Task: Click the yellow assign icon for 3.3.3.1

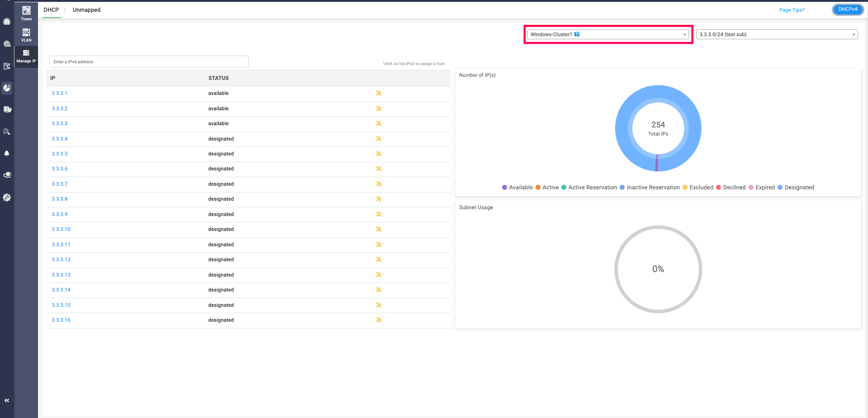Action: [x=379, y=93]
